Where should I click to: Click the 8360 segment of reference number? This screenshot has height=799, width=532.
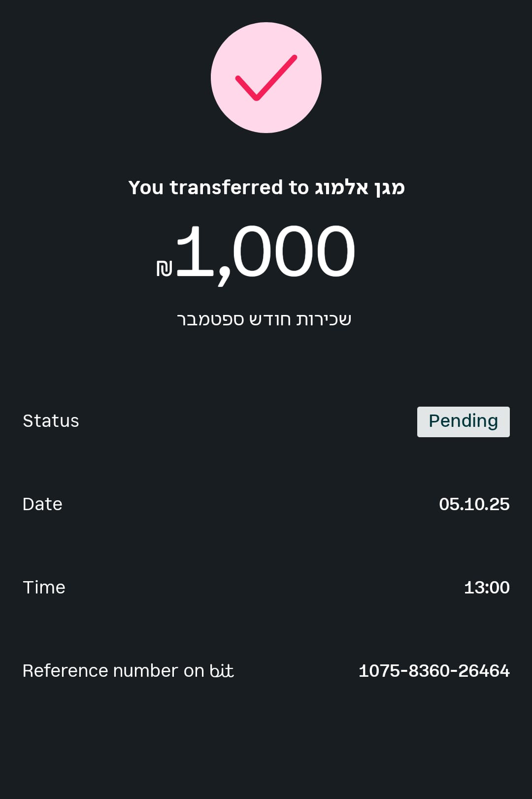coord(429,671)
